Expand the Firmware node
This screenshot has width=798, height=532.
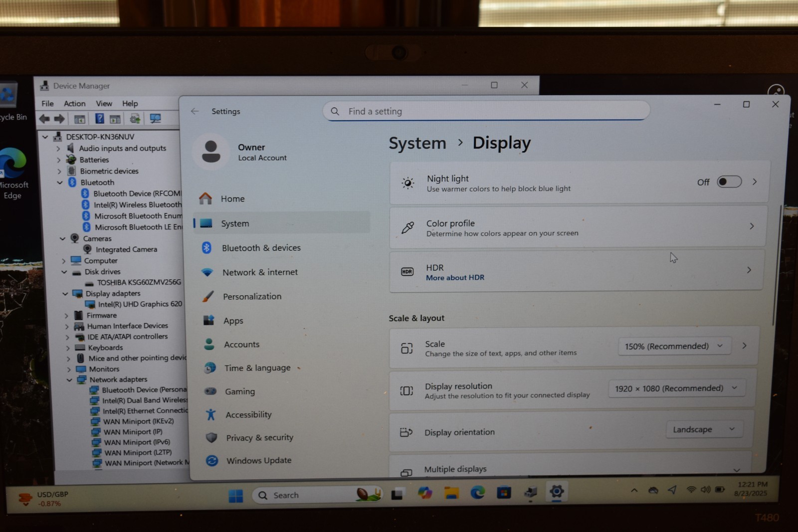point(66,316)
